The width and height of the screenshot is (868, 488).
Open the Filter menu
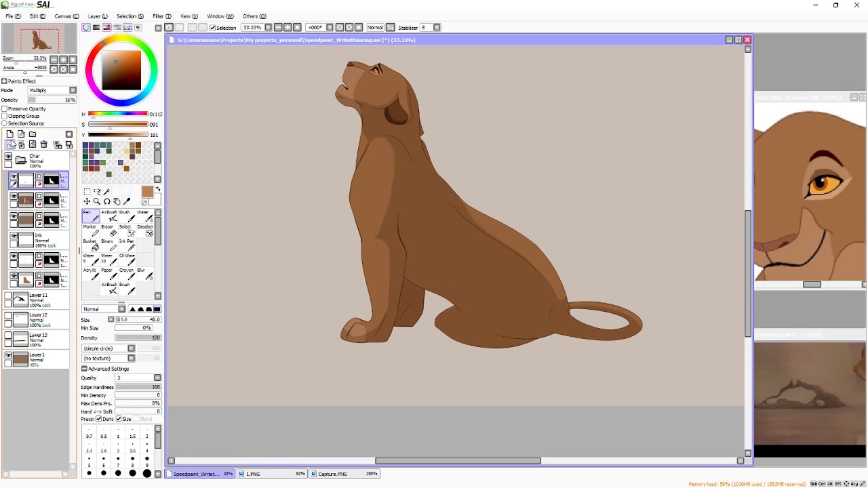pos(162,16)
